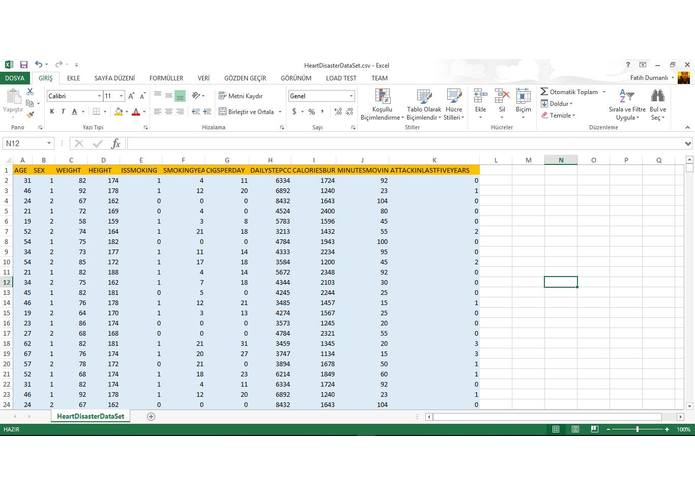
Task: Apply percent style format
Action: coord(312,112)
